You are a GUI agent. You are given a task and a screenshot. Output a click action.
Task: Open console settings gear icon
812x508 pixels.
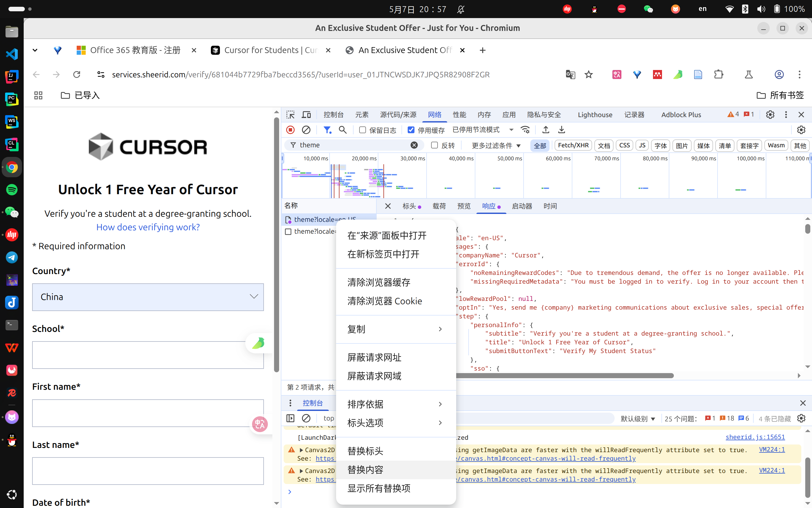point(801,418)
